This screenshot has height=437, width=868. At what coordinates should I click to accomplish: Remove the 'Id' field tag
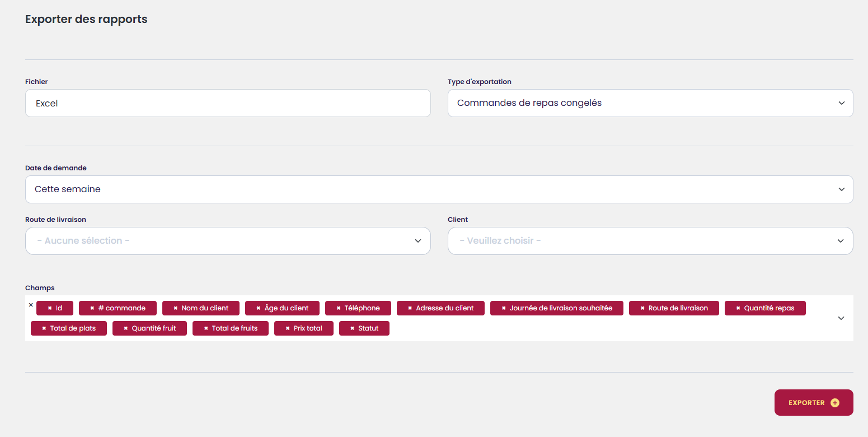pos(50,308)
